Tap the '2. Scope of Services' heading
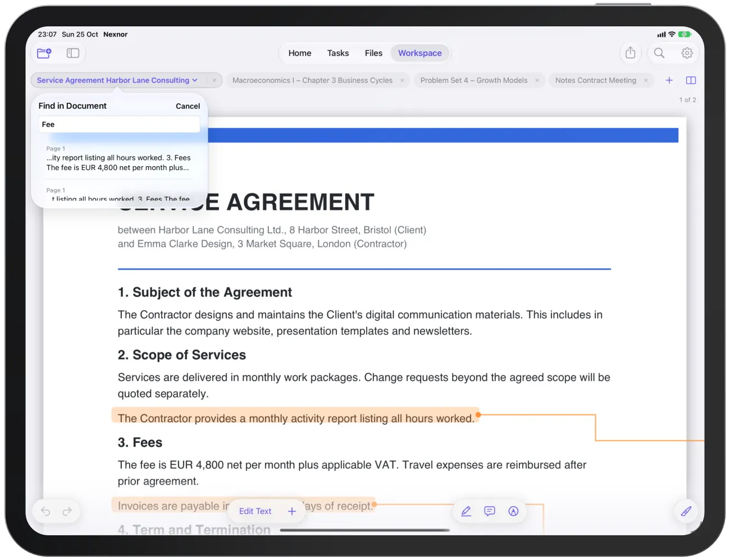Image resolution: width=730 pixels, height=560 pixels. [x=182, y=355]
